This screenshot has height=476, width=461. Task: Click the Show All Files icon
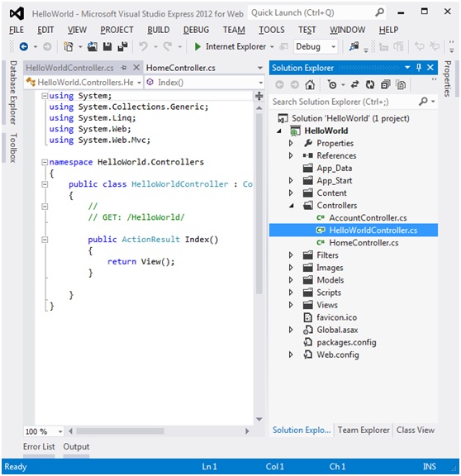pos(401,84)
